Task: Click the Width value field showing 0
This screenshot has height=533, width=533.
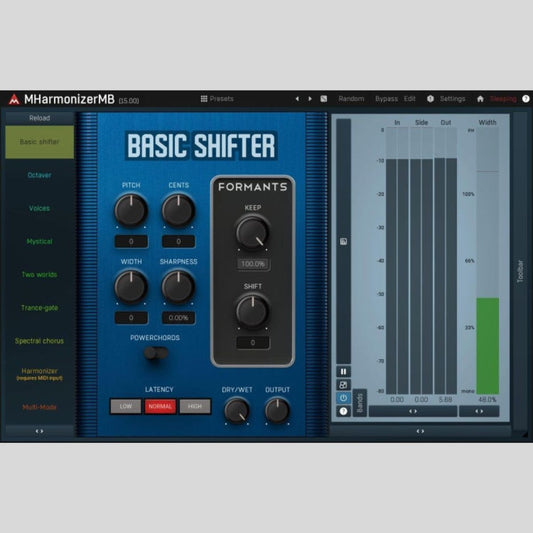Action: tap(131, 318)
